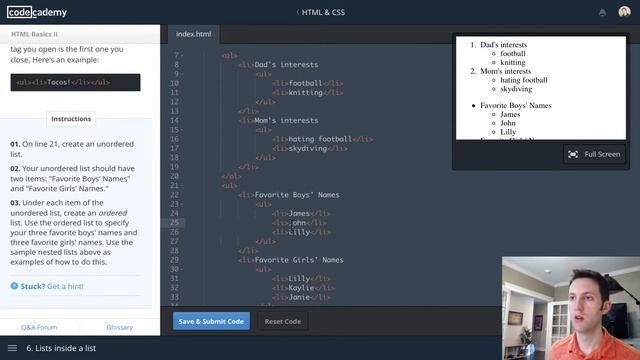Screen dimensions: 640x360
Task: Place cursor on James code line 24
Action: click(x=301, y=213)
